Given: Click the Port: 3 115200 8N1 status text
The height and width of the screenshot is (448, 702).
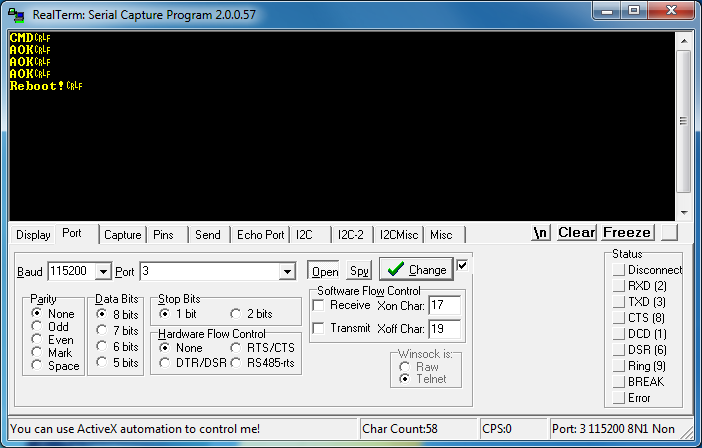Looking at the screenshot, I should [613, 429].
